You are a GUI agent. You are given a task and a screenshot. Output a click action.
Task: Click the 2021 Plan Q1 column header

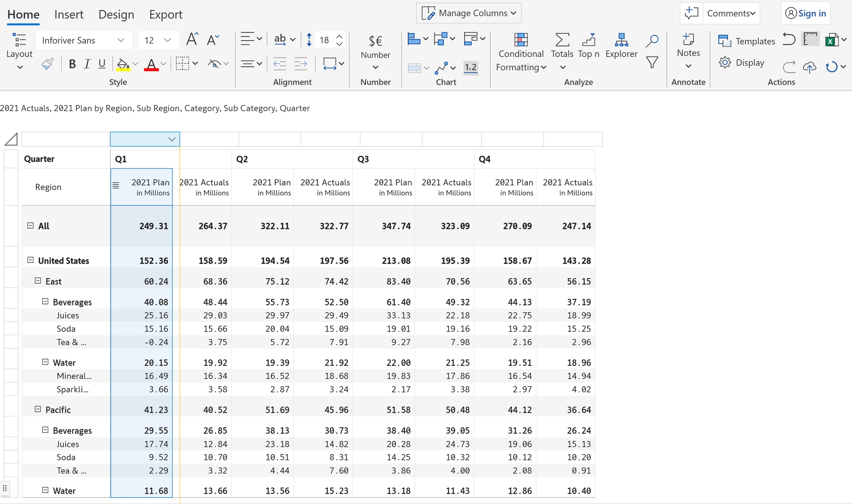tap(150, 187)
